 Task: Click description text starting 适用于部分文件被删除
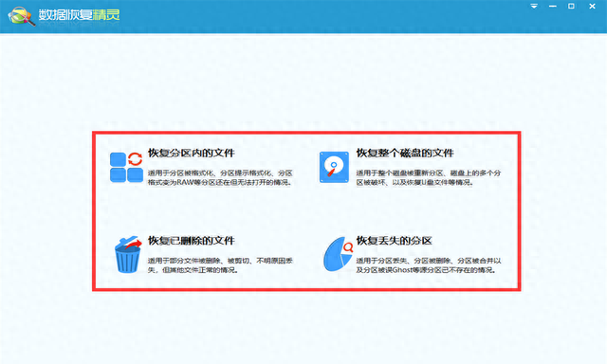[220, 265]
